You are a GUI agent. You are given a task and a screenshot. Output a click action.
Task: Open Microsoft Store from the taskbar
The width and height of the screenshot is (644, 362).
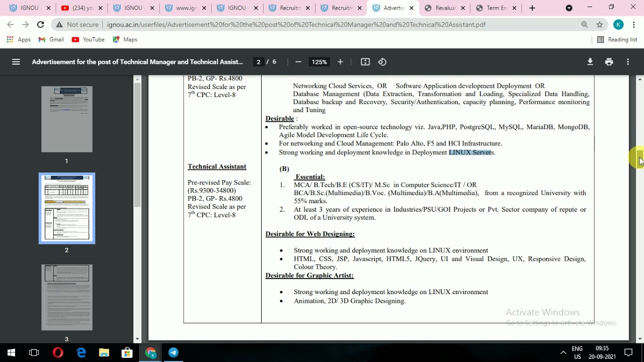pyautogui.click(x=127, y=352)
